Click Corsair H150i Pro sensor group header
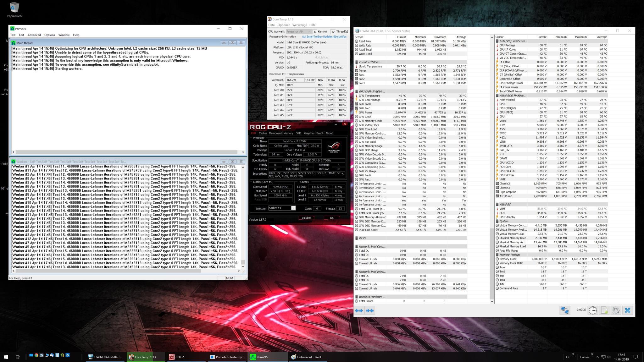This screenshot has width=644, height=362. (411, 62)
